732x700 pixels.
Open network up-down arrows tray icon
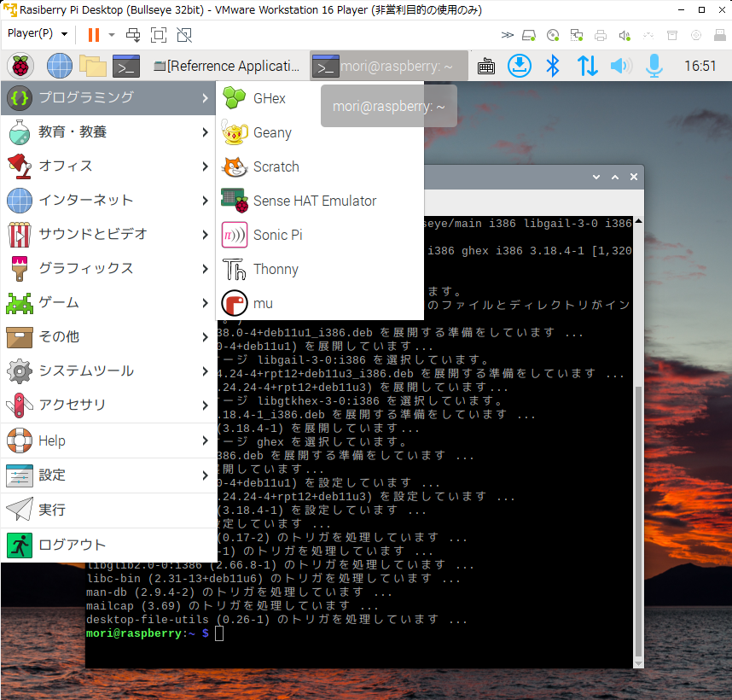587,66
